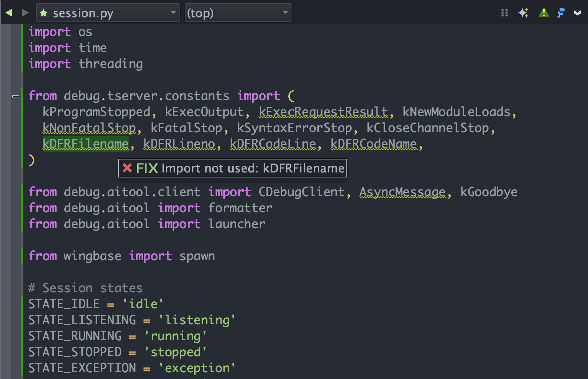The height and width of the screenshot is (379, 588).
Task: Click the STATE_RUNNING constant
Action: tap(75, 336)
